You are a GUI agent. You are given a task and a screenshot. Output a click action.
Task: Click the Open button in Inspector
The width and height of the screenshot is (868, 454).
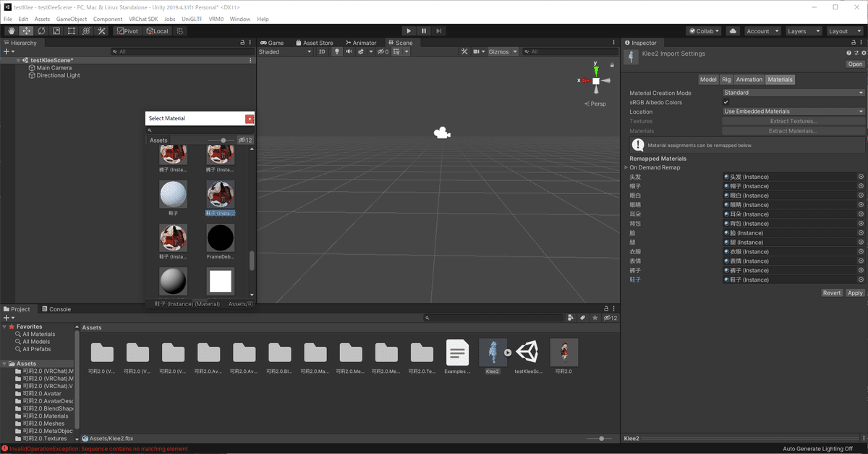[856, 64]
